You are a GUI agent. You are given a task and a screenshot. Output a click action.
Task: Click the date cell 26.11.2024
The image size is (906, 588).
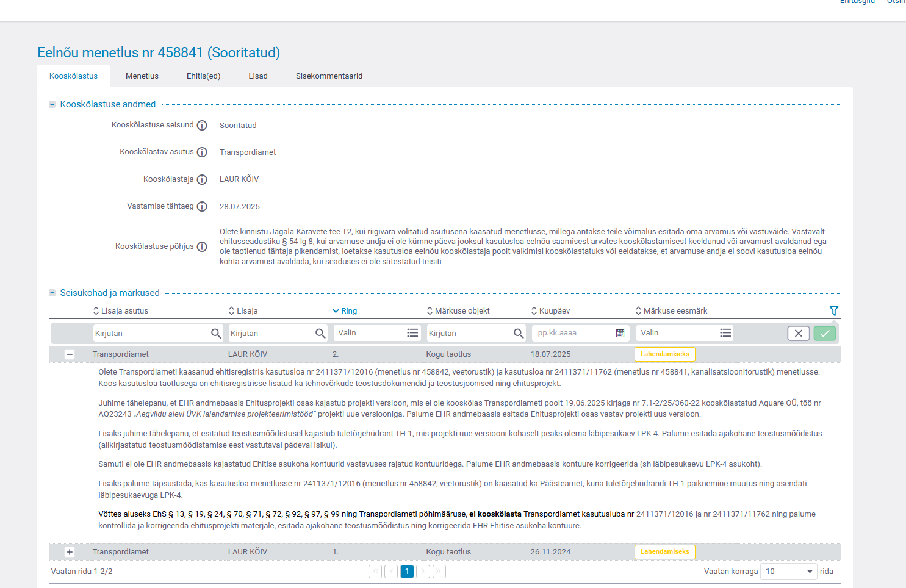coord(551,552)
